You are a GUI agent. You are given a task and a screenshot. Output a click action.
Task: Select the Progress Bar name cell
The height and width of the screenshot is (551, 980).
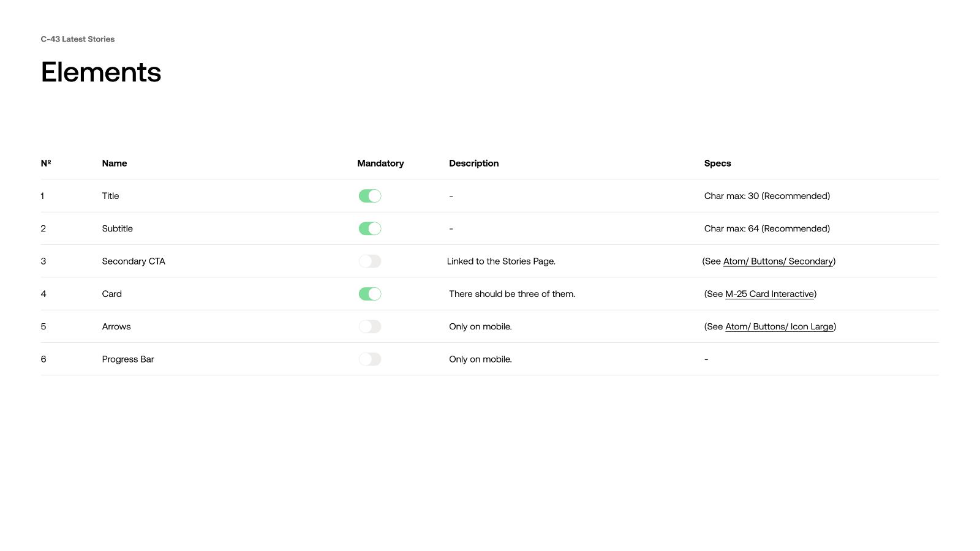(128, 359)
